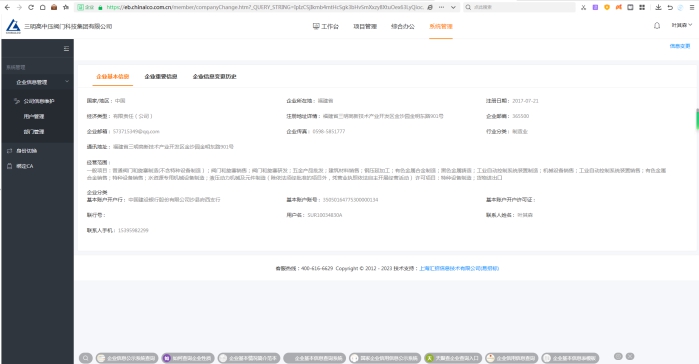This screenshot has height=364, width=699.
Task: Open the user account dropdown at top right
Action: tap(682, 25)
